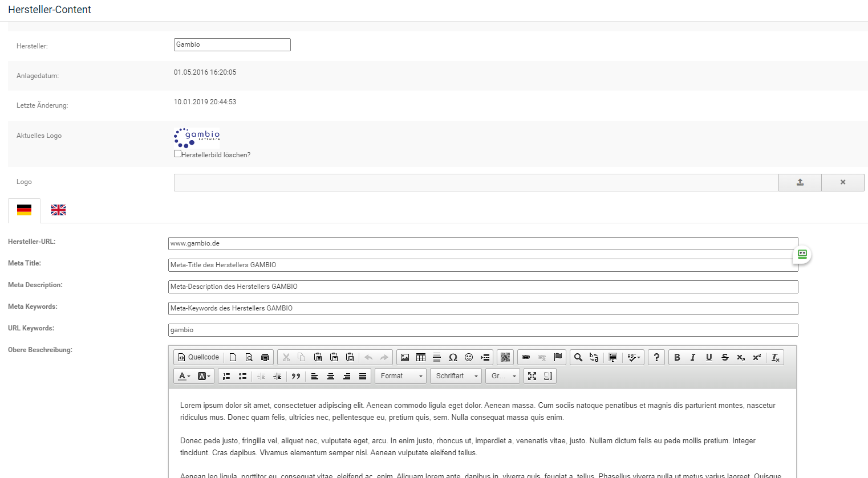This screenshot has width=868, height=478.
Task: Toggle strikethrough formatting
Action: pyautogui.click(x=725, y=357)
